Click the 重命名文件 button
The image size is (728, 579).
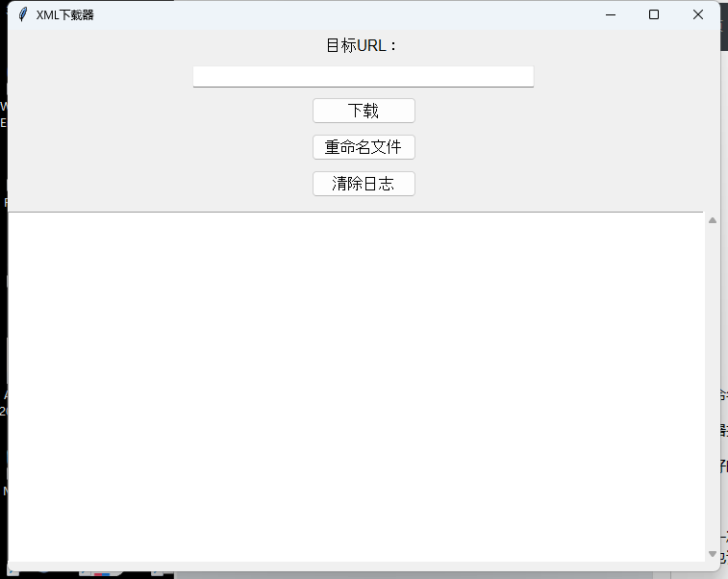pyautogui.click(x=364, y=147)
